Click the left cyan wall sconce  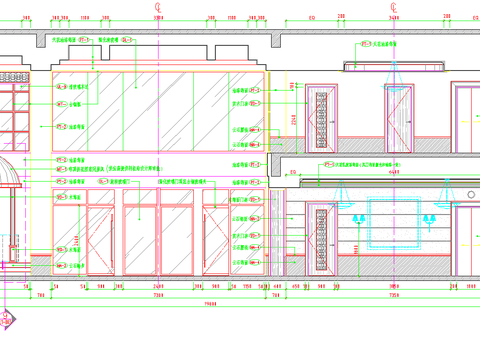click(359, 220)
